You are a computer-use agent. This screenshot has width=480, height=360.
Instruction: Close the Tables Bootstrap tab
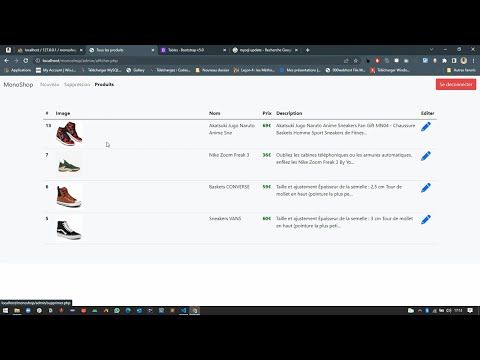(224, 50)
